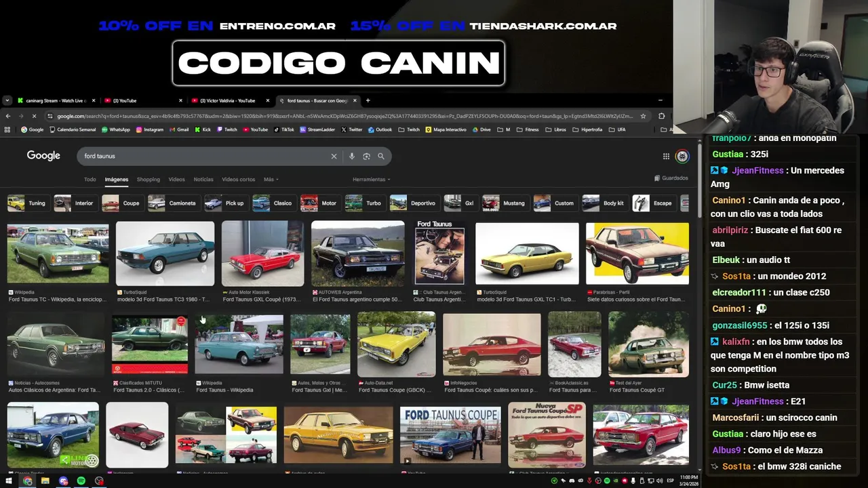Viewport: 868px width, 488px height.
Task: Open the TikTok bookmark
Action: tap(283, 129)
